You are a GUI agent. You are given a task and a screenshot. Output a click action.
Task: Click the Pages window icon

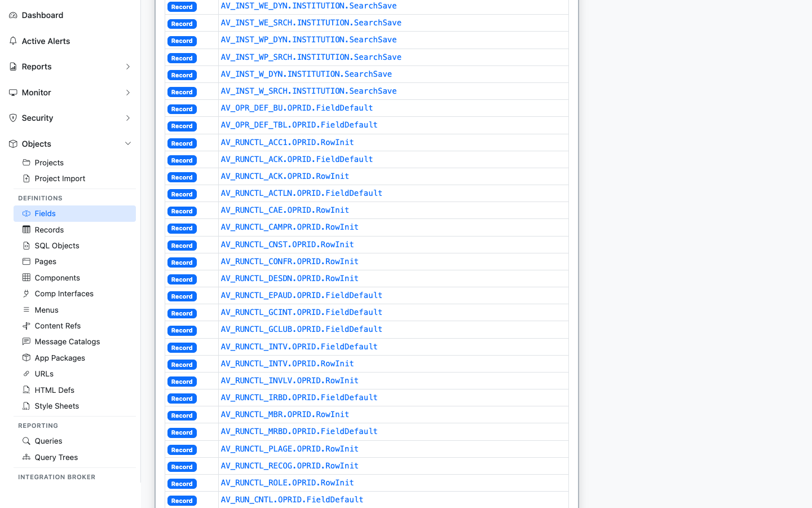point(27,261)
